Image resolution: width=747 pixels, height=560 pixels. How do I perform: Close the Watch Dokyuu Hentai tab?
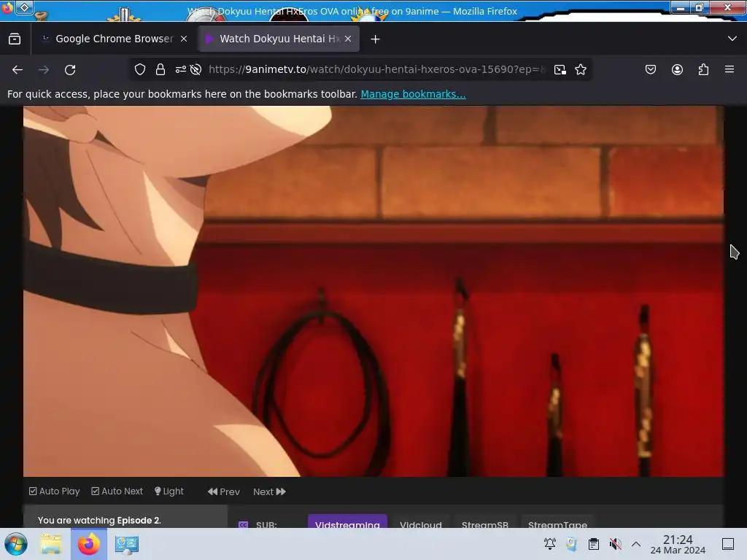coord(348,39)
